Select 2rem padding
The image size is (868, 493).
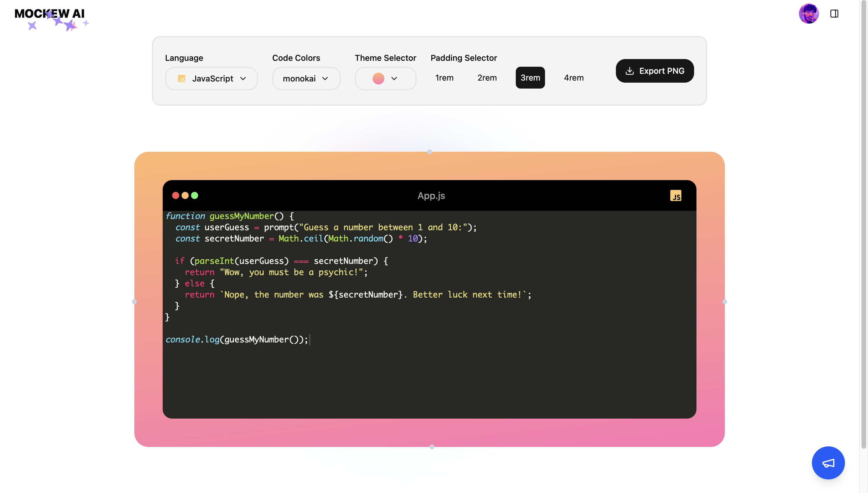[x=487, y=78]
